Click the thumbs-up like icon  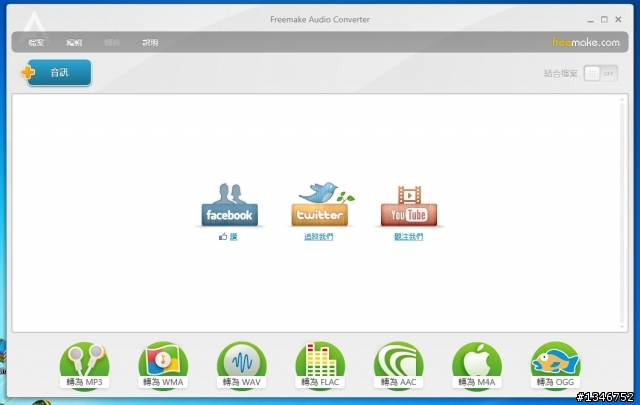[x=223, y=236]
